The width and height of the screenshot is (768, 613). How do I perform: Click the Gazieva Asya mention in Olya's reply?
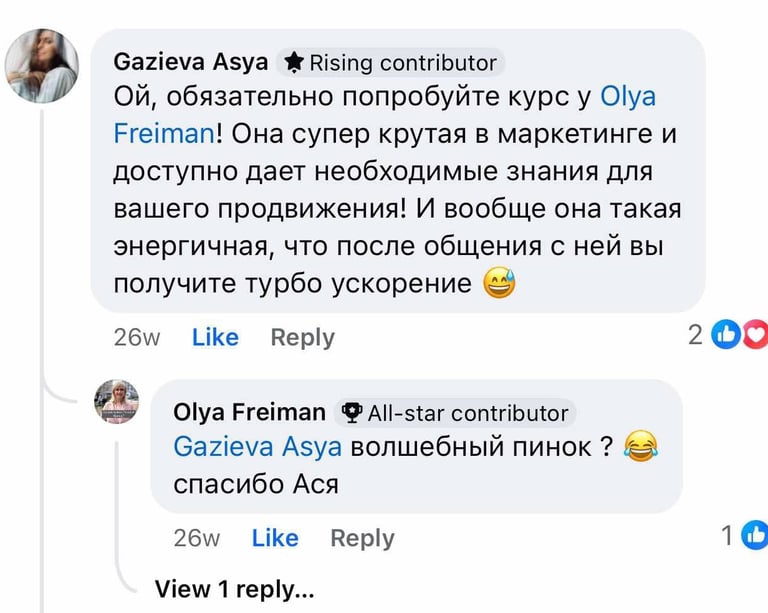(x=255, y=446)
